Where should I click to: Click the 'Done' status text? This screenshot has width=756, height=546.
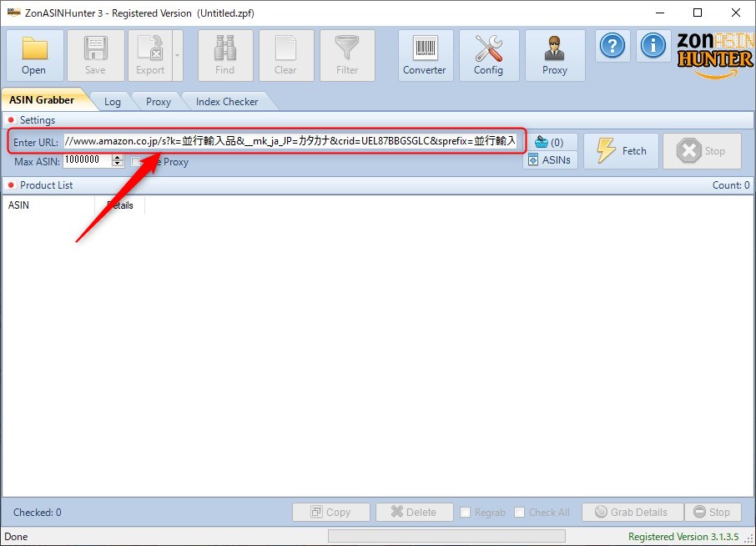tap(16, 536)
